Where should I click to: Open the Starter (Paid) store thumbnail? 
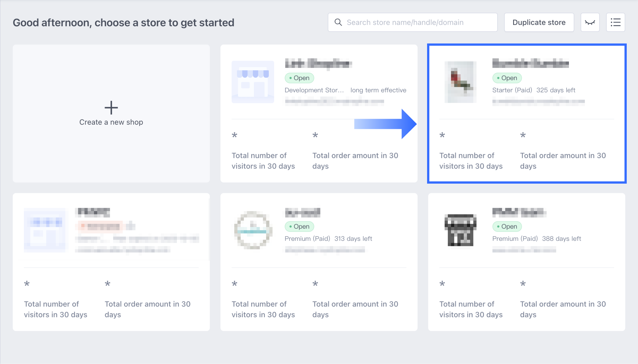coord(460,82)
